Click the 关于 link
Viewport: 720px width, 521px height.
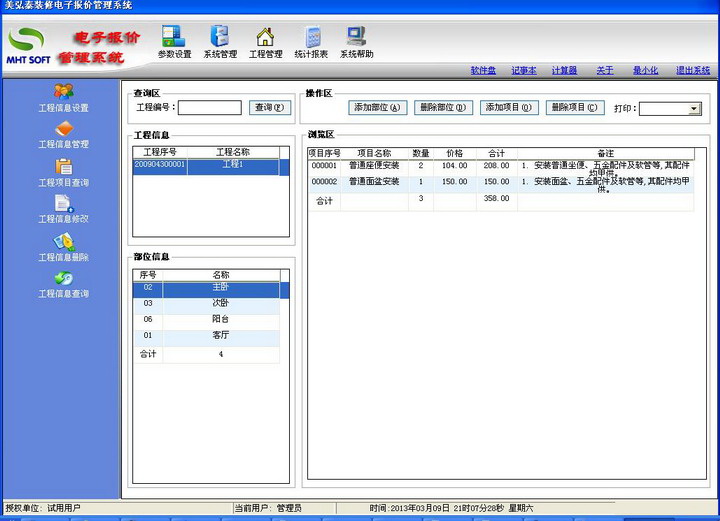[605, 70]
